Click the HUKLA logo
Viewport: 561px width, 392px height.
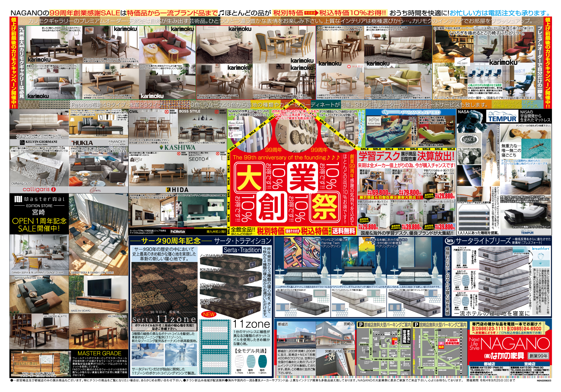[x=82, y=143]
